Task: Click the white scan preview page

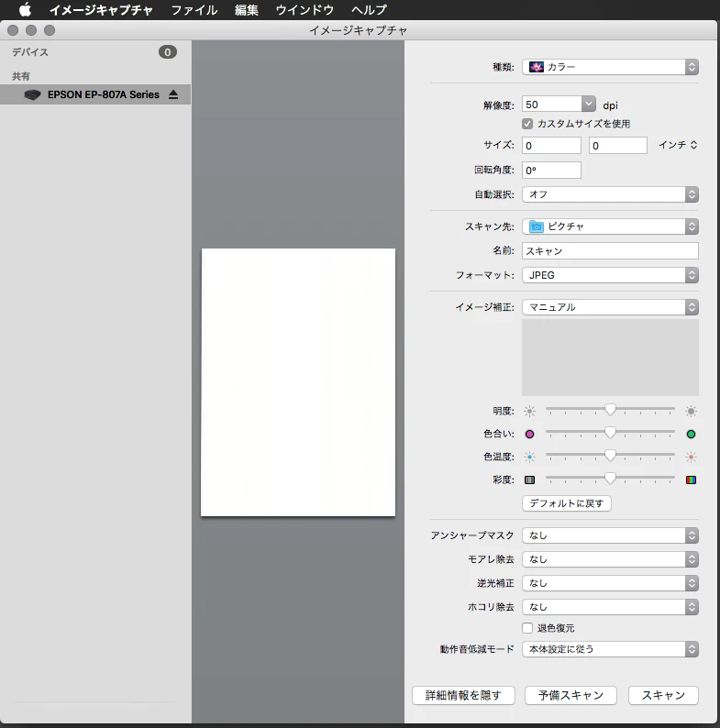Action: pyautogui.click(x=298, y=382)
